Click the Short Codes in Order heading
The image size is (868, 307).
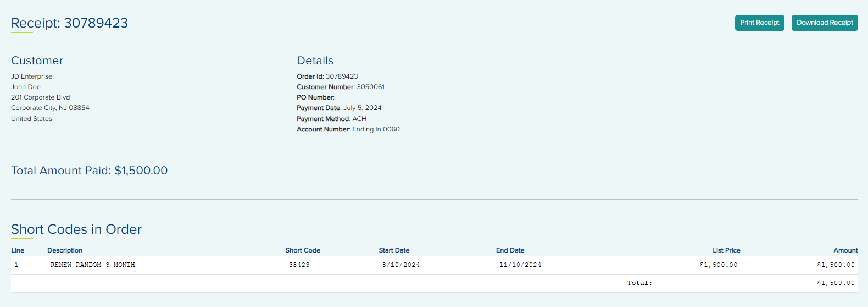[76, 229]
